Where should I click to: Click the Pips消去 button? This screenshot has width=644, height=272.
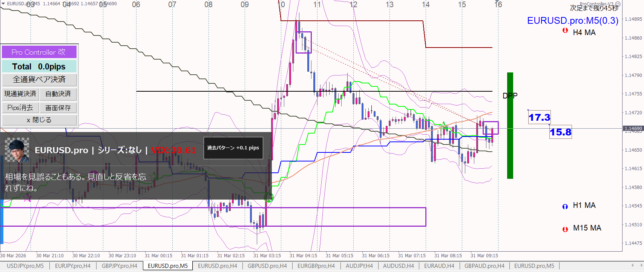pos(20,108)
